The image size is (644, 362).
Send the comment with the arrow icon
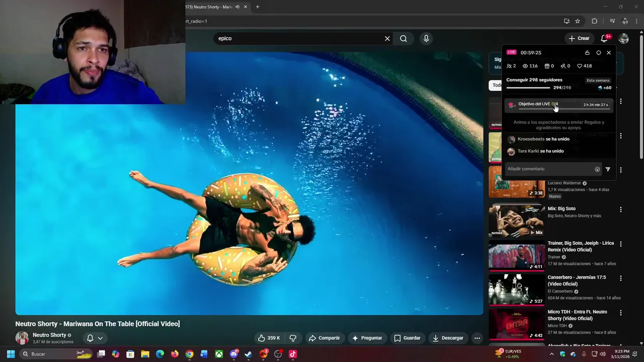[x=608, y=169]
